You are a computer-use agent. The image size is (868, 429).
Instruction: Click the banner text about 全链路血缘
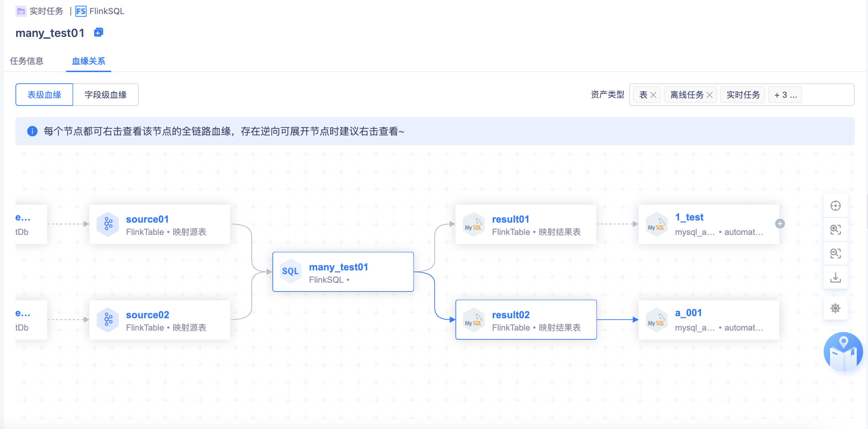pyautogui.click(x=224, y=131)
